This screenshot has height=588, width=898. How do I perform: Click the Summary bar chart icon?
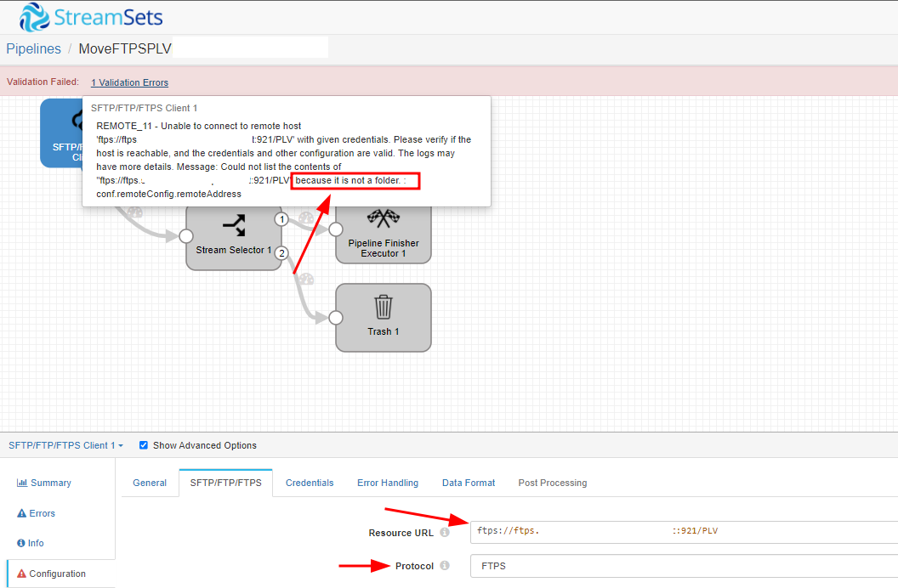(22, 483)
